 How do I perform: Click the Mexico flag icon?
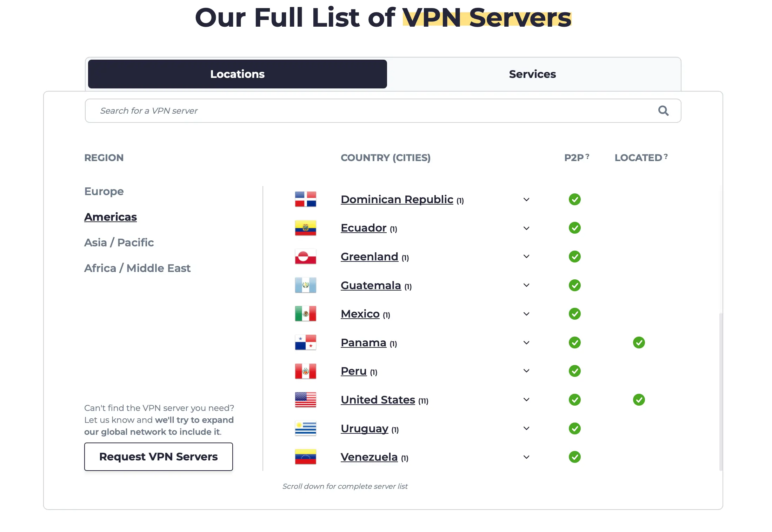click(x=305, y=313)
